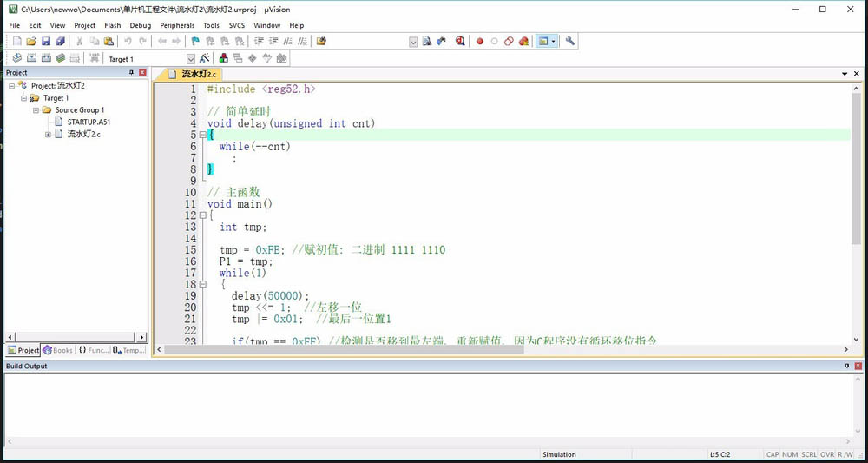Pin toggle for Project panel

pyautogui.click(x=132, y=73)
